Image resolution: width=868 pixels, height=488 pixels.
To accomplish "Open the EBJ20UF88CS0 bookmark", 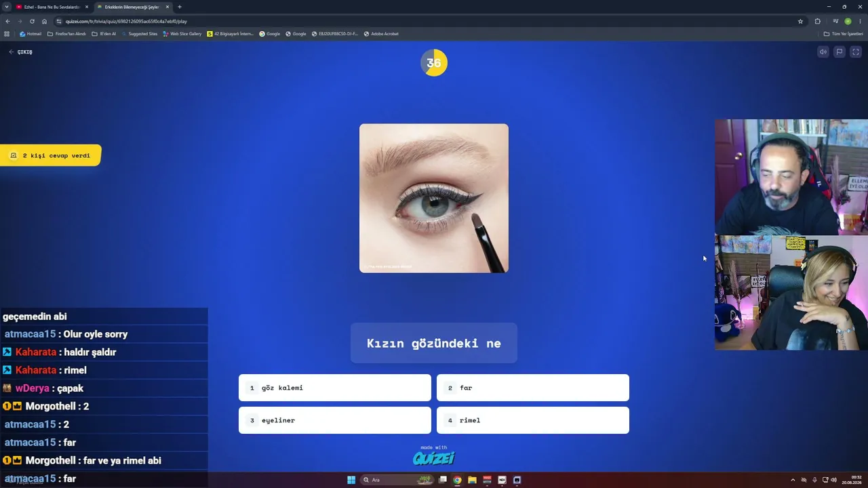I will pyautogui.click(x=335, y=34).
